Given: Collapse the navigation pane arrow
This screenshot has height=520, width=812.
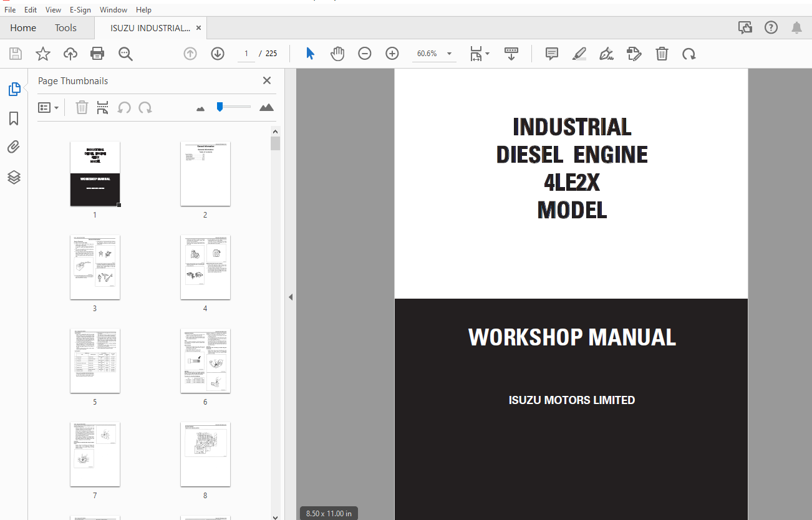Looking at the screenshot, I should click(x=290, y=297).
